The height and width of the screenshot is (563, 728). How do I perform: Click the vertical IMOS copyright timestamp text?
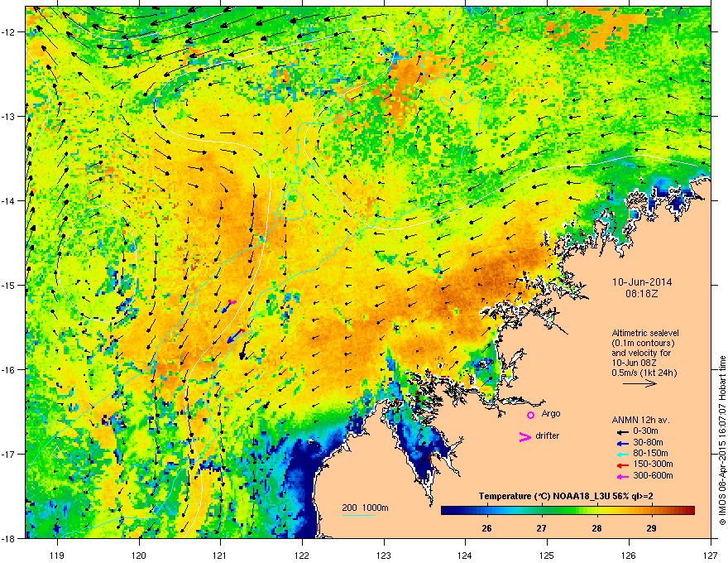point(722,440)
